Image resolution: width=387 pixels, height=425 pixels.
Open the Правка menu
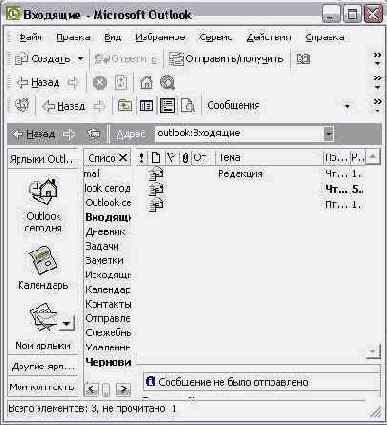tap(73, 37)
